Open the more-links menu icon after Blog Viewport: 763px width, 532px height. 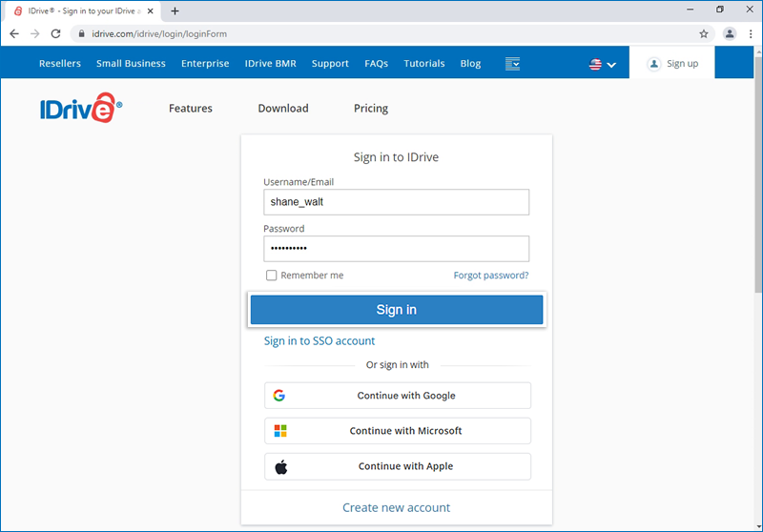click(512, 64)
